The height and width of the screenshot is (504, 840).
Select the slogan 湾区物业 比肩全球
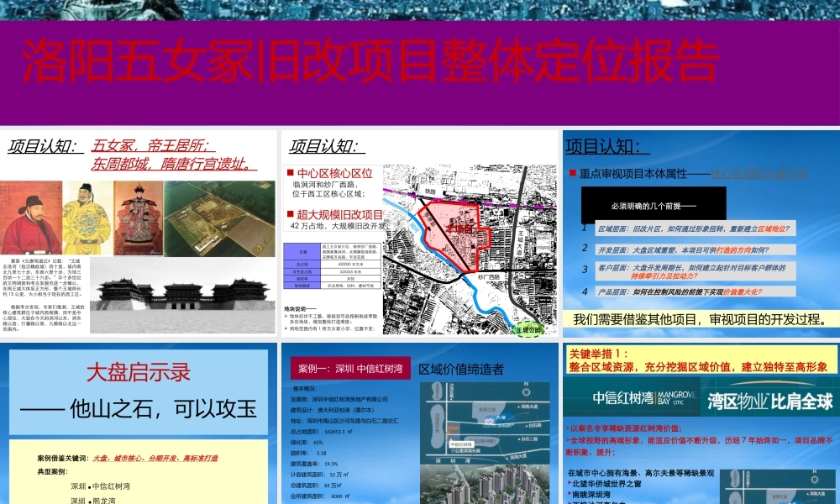click(769, 402)
